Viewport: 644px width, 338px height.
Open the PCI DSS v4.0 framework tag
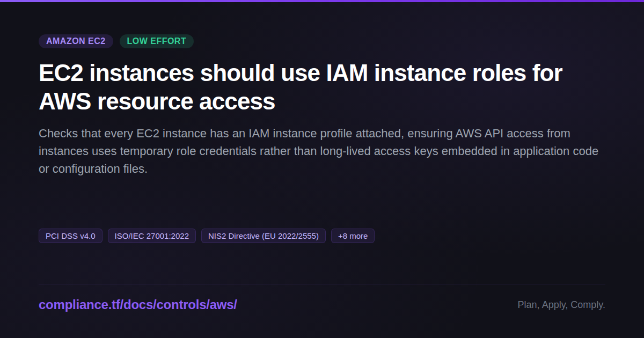coord(70,236)
